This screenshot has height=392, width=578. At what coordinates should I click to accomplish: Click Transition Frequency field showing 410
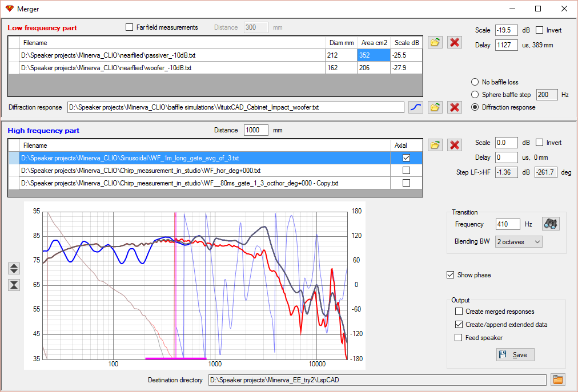[508, 224]
